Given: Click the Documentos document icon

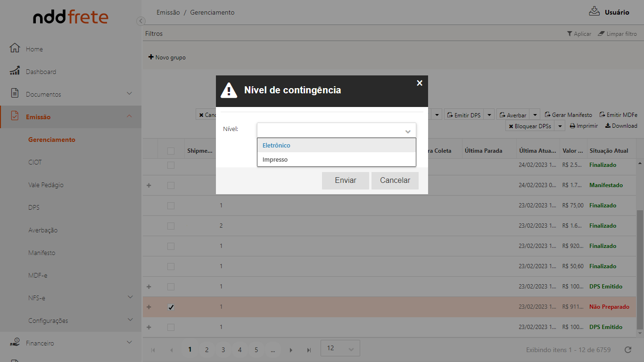Looking at the screenshot, I should pyautogui.click(x=15, y=93).
